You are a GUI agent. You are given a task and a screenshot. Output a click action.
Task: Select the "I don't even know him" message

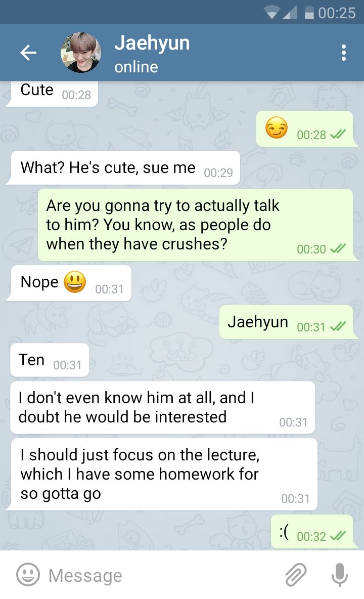pos(163,407)
